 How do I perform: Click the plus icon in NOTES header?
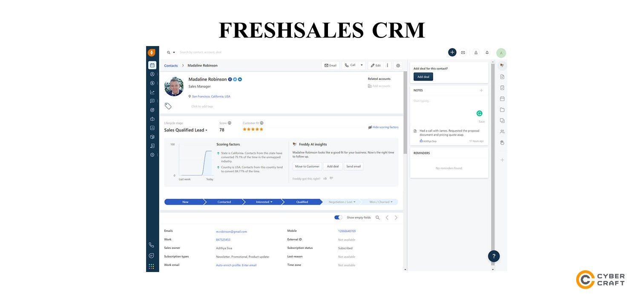481,90
